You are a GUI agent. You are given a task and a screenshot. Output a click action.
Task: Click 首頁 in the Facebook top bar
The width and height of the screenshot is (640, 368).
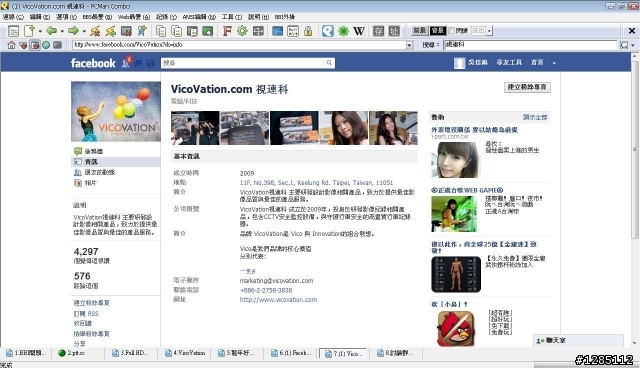[x=537, y=62]
